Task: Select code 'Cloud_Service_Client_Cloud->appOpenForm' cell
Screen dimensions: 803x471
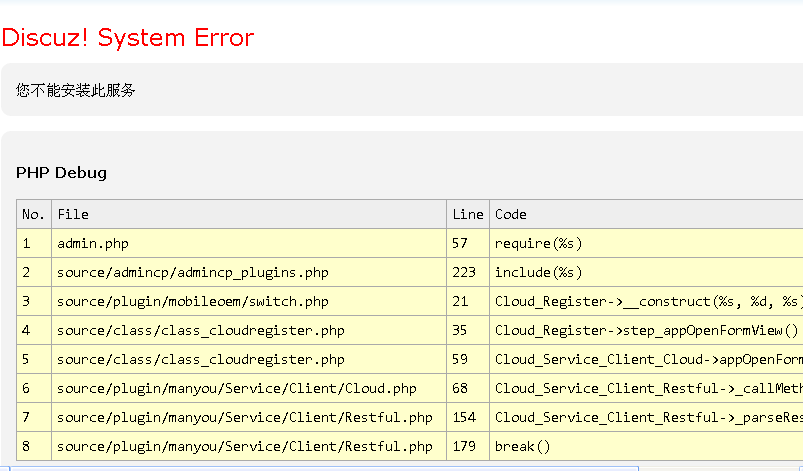Action: tap(646, 359)
